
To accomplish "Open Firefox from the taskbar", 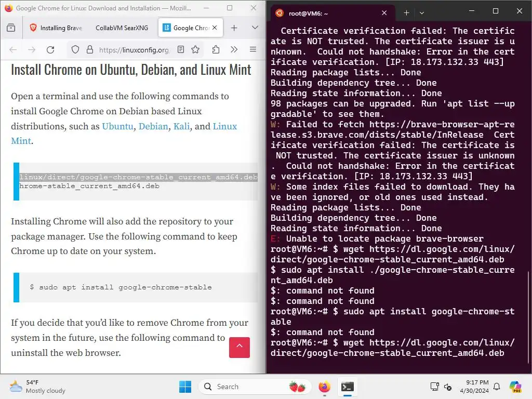I will (325, 387).
